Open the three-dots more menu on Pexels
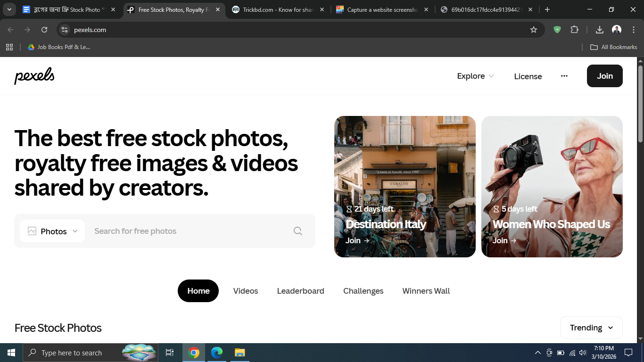 point(564,76)
